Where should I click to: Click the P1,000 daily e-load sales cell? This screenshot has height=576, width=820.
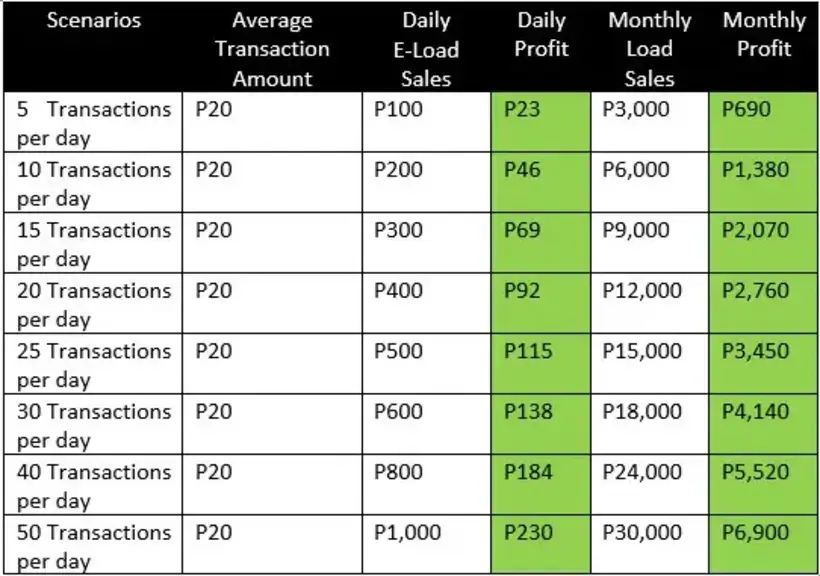pos(426,544)
